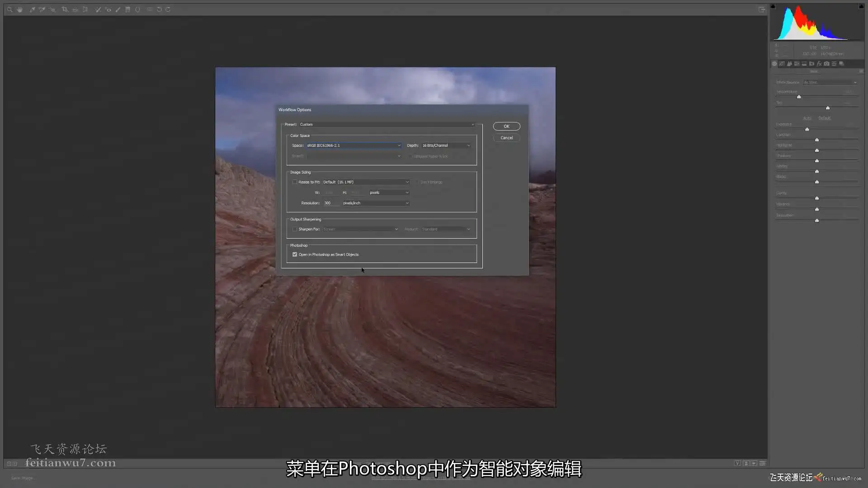Enable the Resize to Fit checkbox
The width and height of the screenshot is (868, 488).
[x=295, y=182]
